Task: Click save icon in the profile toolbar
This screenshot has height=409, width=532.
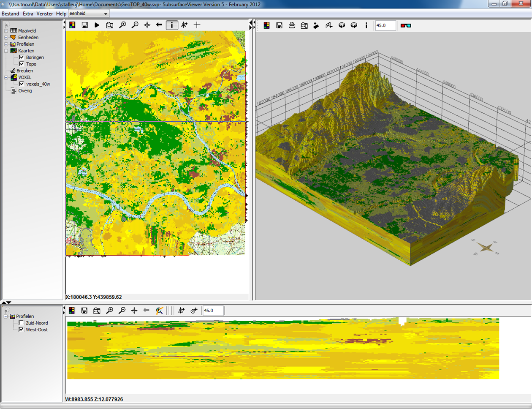Action: pos(84,311)
